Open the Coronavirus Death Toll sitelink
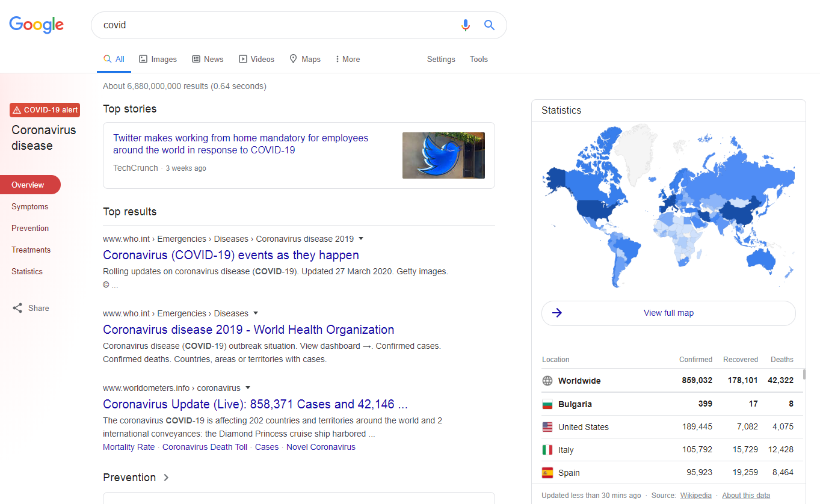Viewport: 820px width, 504px height. (205, 447)
